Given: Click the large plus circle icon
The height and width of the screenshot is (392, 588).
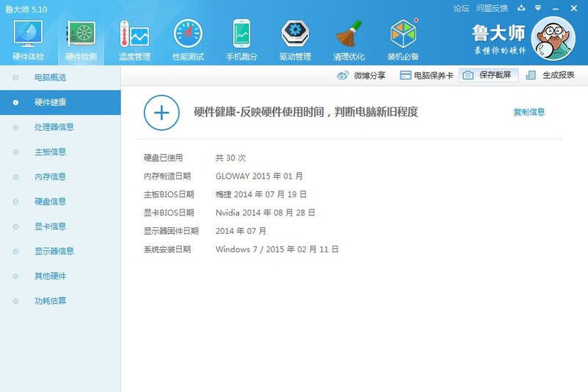Looking at the screenshot, I should (x=162, y=113).
